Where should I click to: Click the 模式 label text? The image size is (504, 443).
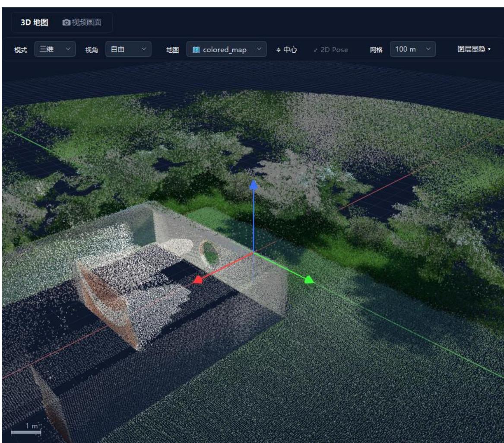(21, 50)
